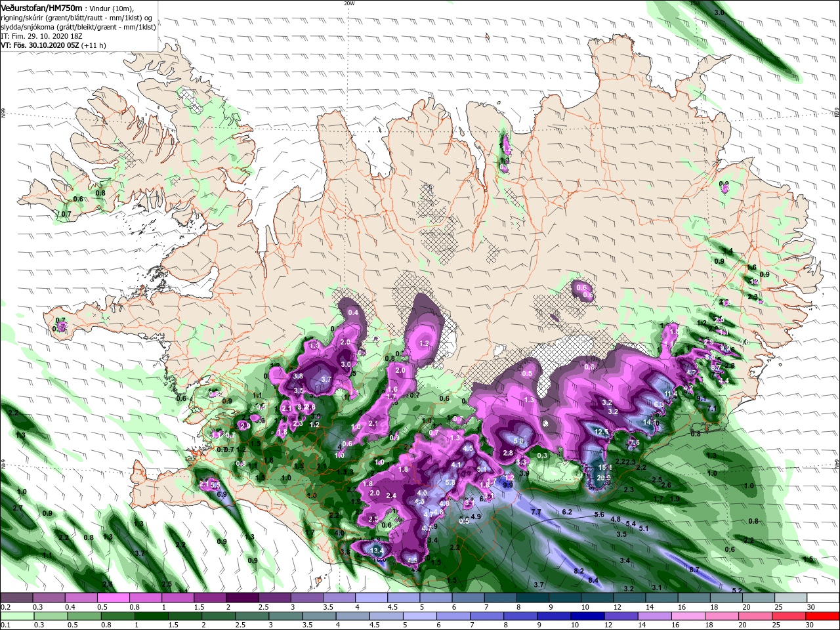Click the 0.2 label on the snow scale
The height and width of the screenshot is (630, 840).
pyautogui.click(x=5, y=607)
